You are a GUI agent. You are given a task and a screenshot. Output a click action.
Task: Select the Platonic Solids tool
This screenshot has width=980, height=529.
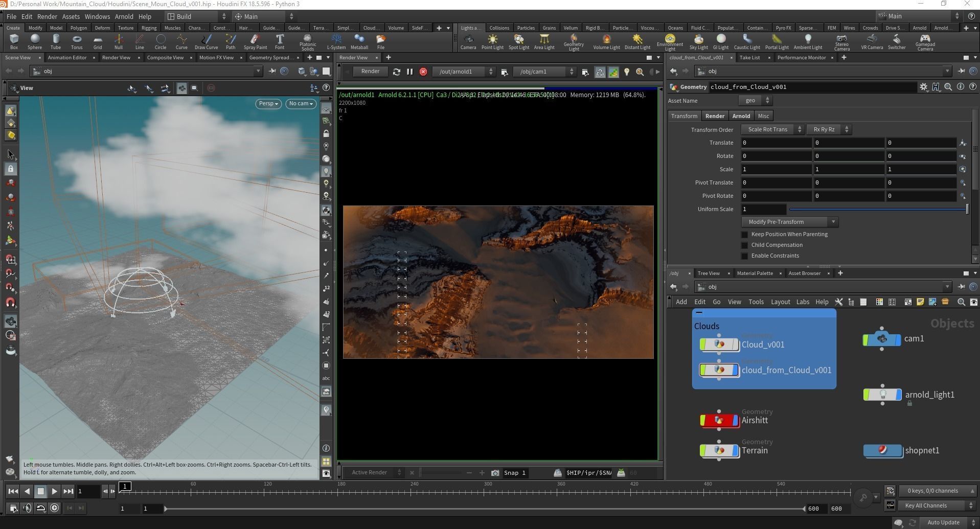click(x=308, y=42)
